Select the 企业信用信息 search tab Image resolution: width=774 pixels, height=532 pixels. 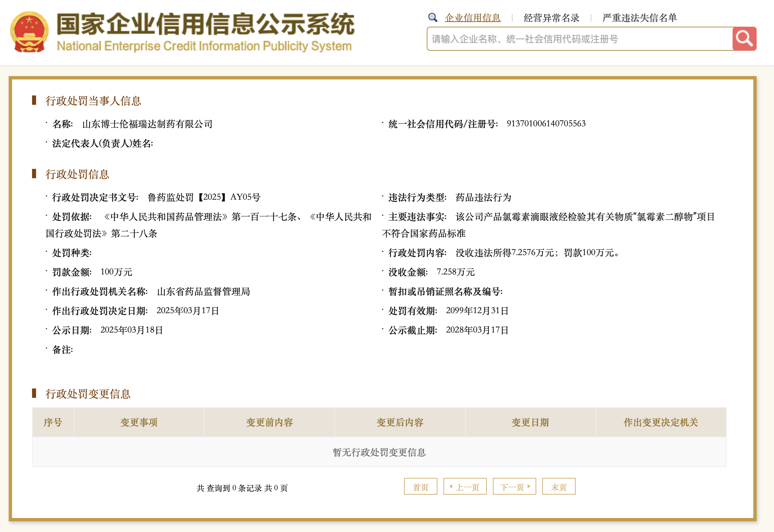[x=472, y=18]
